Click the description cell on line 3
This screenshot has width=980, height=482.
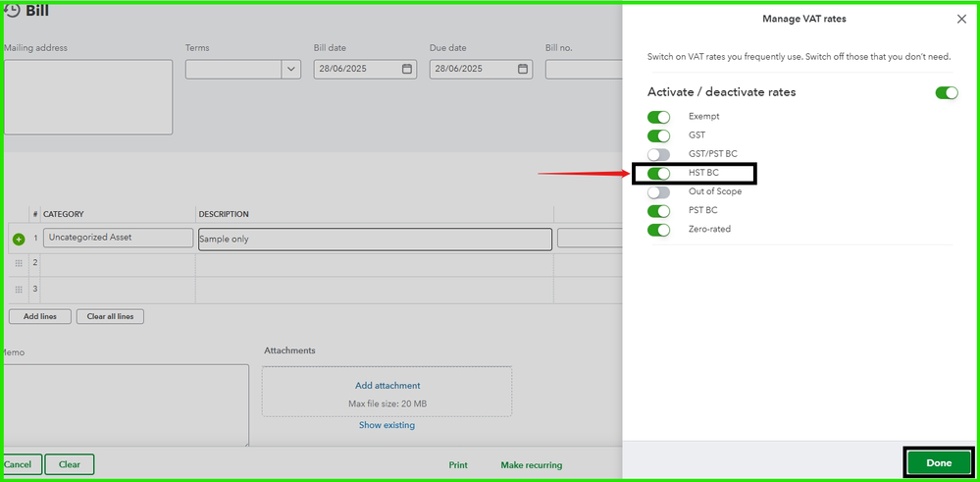pos(375,290)
